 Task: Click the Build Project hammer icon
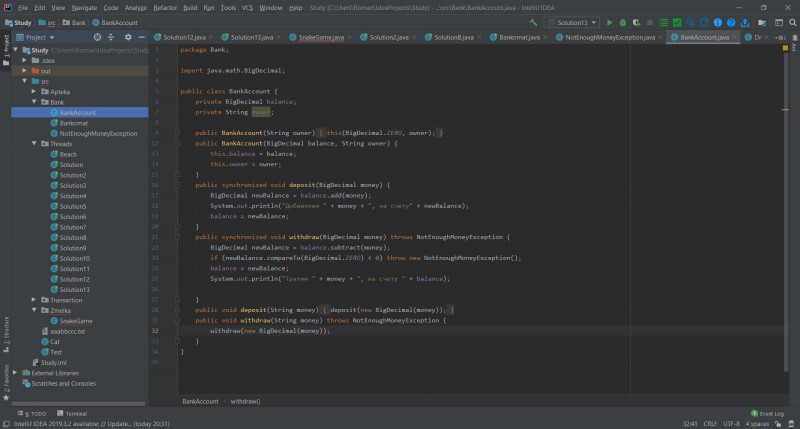pos(533,22)
